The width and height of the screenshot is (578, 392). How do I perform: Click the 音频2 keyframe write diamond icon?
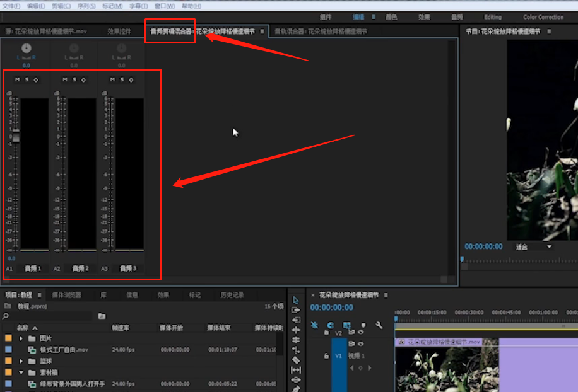(83, 79)
